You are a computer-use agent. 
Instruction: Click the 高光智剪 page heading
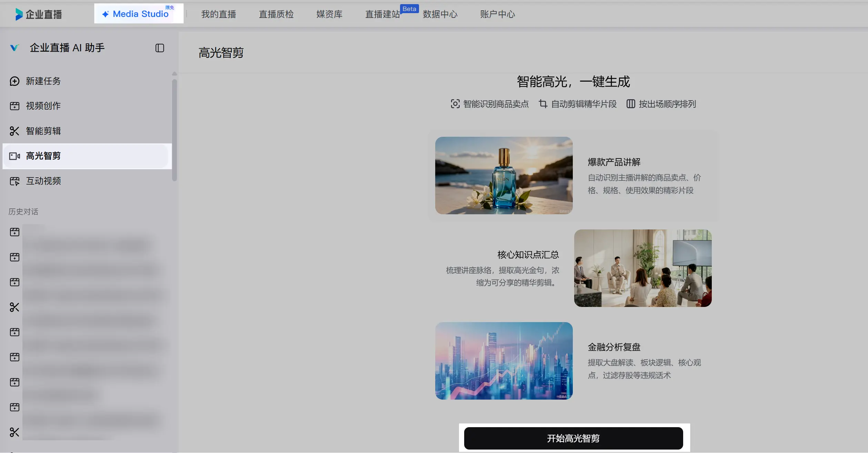(221, 53)
